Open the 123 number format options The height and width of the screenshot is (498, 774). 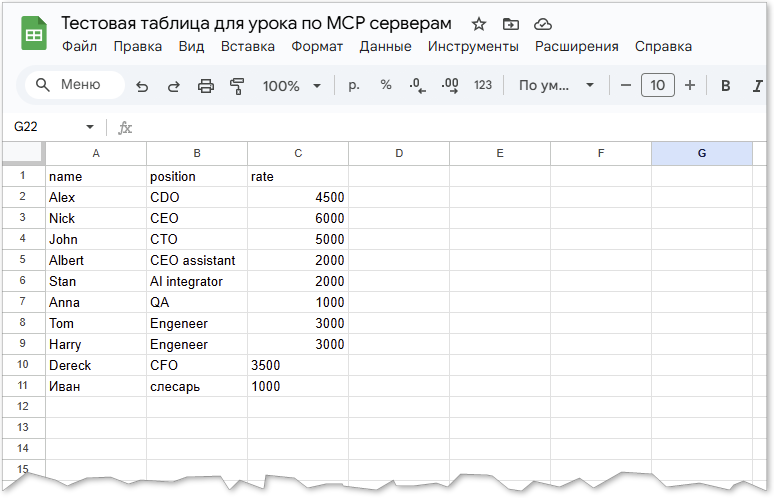point(483,86)
